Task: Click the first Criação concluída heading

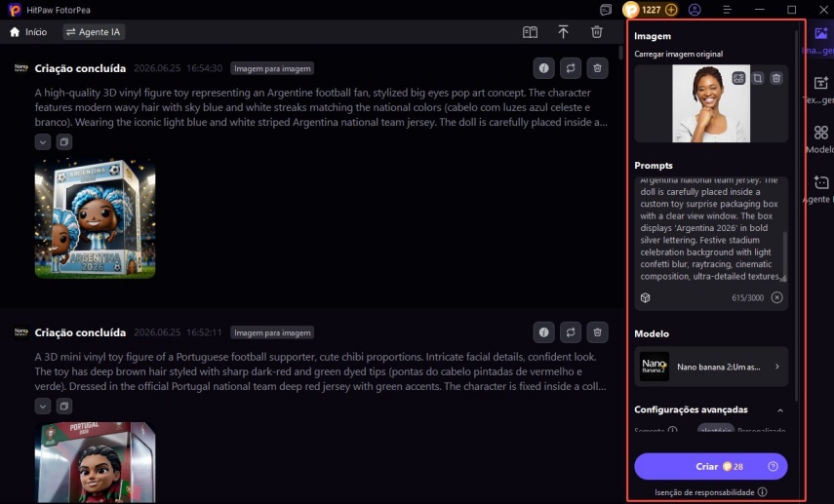Action: (80, 68)
